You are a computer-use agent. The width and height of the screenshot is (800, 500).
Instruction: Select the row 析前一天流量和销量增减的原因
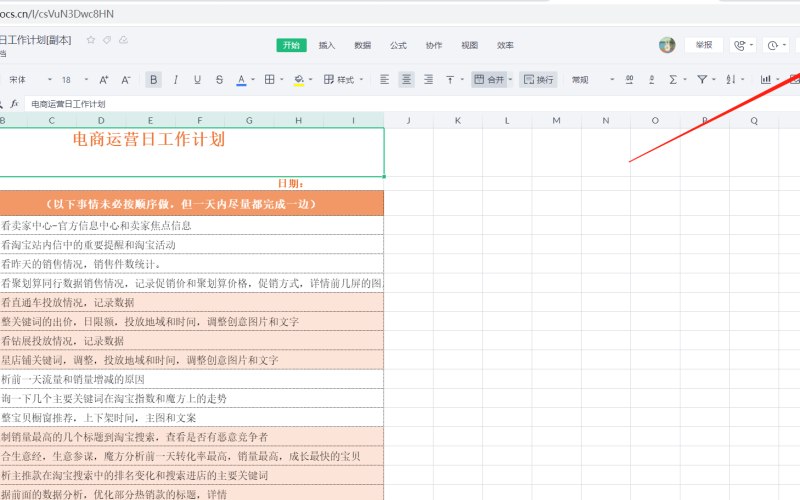pyautogui.click(x=192, y=379)
